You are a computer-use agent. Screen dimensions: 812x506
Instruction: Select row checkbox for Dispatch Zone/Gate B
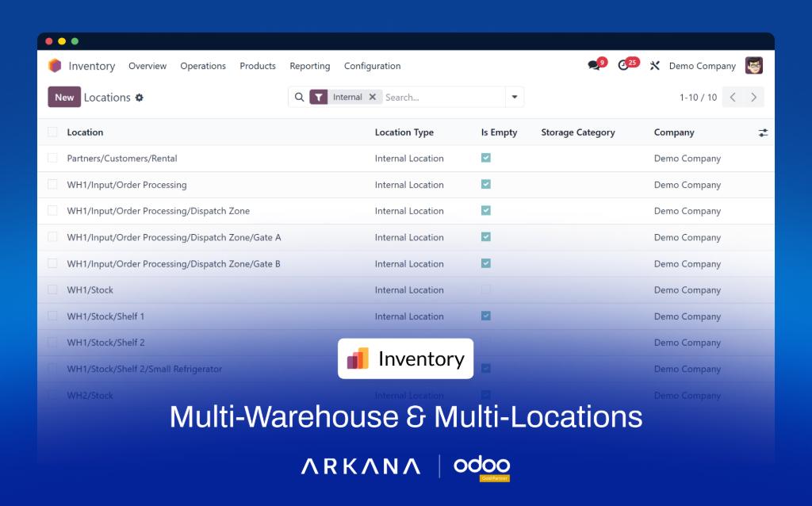pos(52,263)
